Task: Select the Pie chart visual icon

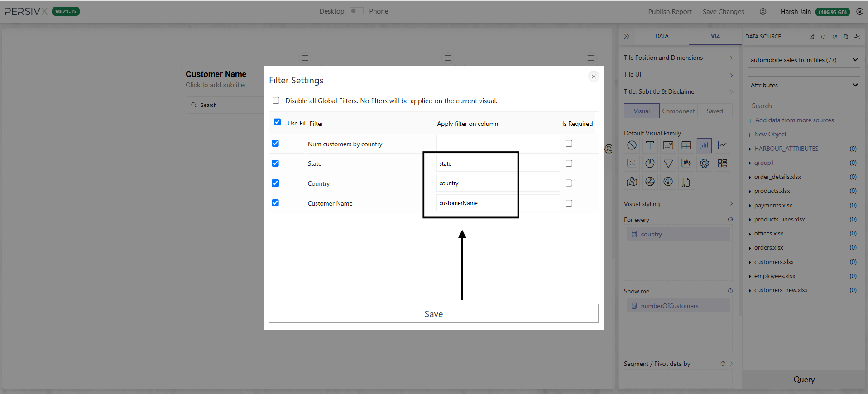Action: click(650, 163)
